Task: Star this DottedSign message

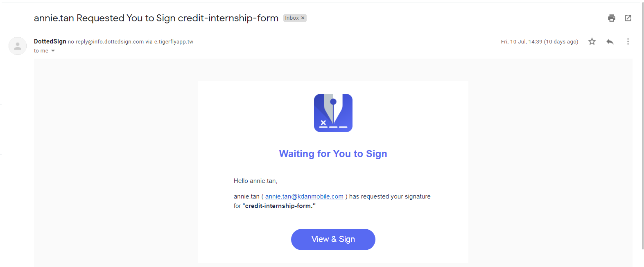Action: [592, 41]
